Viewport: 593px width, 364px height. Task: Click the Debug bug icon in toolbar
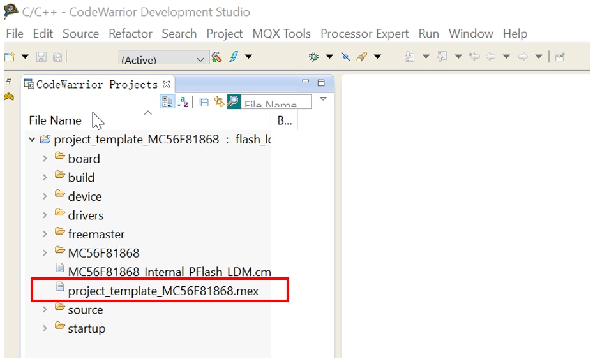(313, 57)
